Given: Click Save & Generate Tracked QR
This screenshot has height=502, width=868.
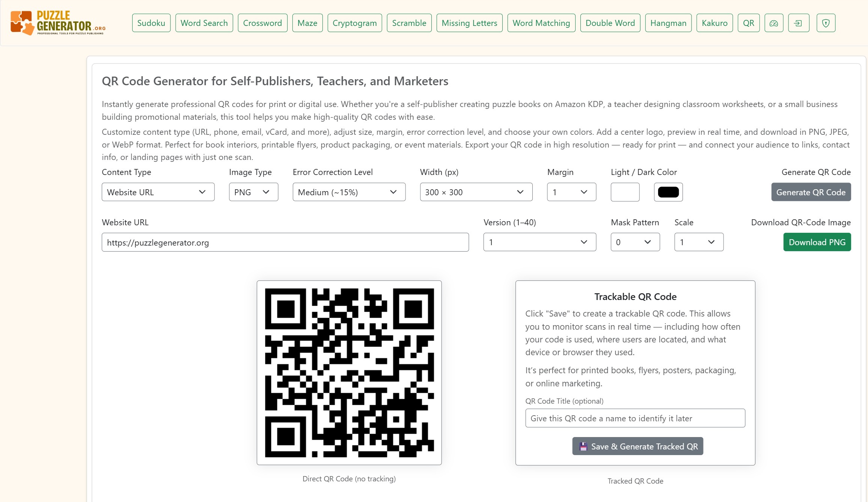Looking at the screenshot, I should (637, 446).
